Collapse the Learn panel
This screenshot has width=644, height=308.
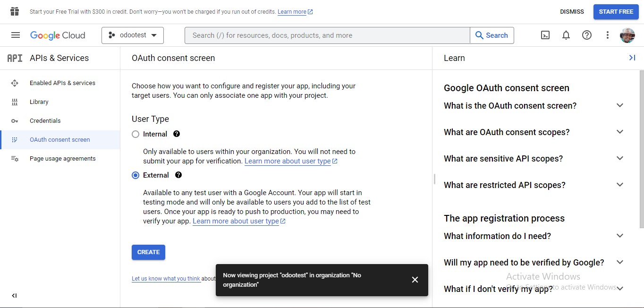pos(632,58)
